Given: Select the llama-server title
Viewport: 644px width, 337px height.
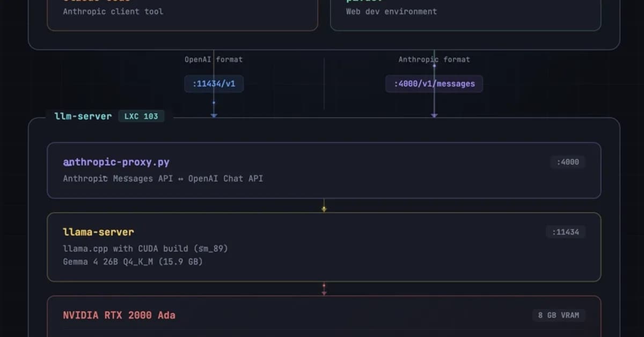Looking at the screenshot, I should (x=98, y=232).
